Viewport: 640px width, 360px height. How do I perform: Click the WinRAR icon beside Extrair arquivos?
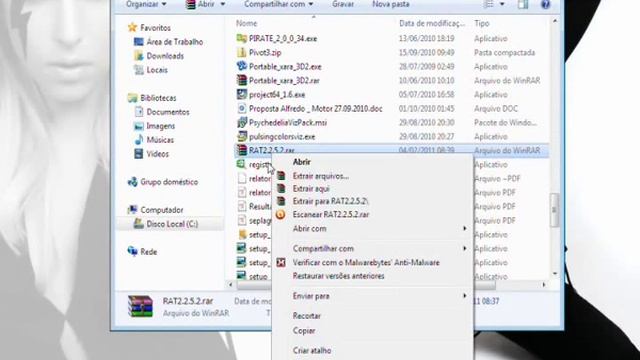281,176
